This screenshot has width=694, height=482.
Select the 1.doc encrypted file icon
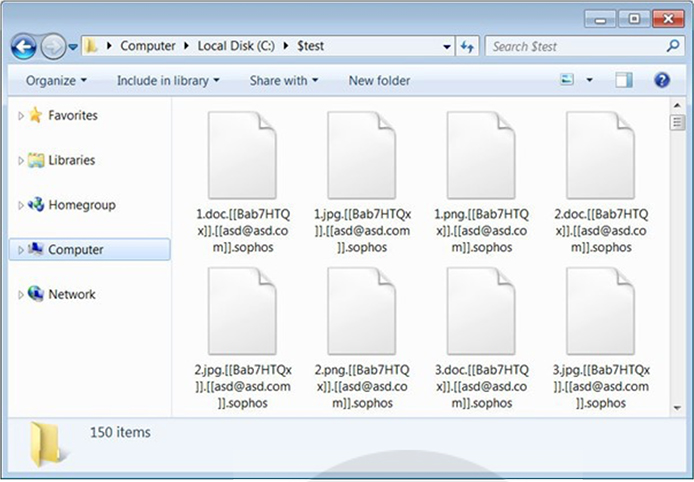click(x=243, y=155)
